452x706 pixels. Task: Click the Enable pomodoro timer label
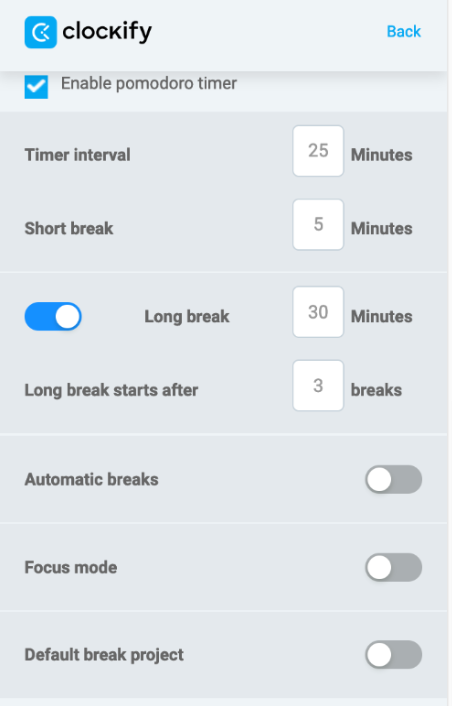tap(149, 83)
